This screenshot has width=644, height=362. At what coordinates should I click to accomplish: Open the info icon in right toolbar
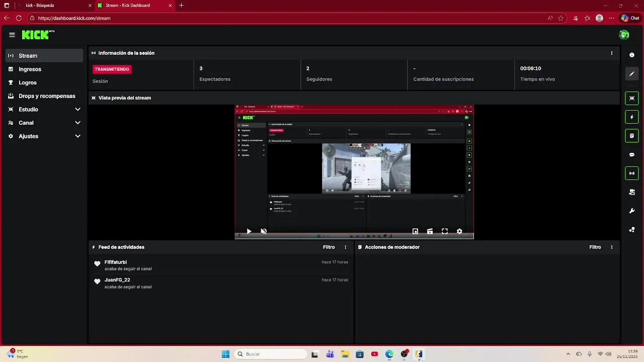point(632,55)
